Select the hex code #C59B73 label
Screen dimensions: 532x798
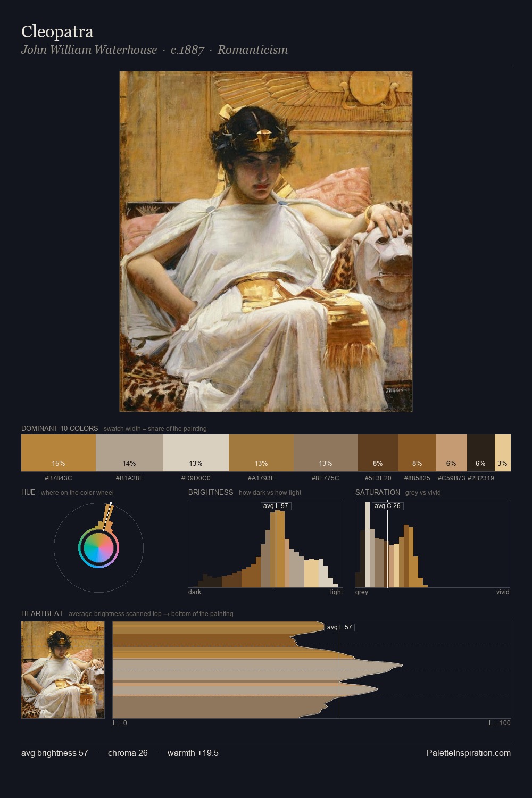451,478
